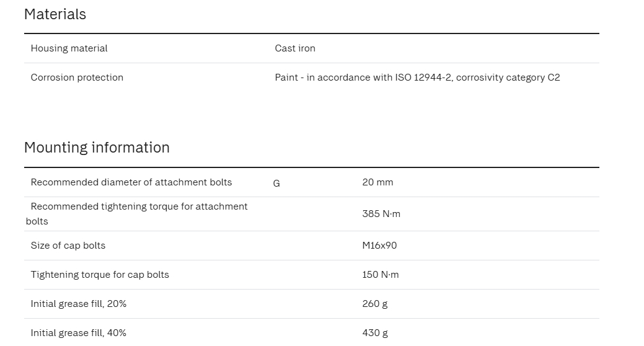Screen dimensions: 644x346
Task: Click the 20 mm value
Action: click(x=377, y=182)
